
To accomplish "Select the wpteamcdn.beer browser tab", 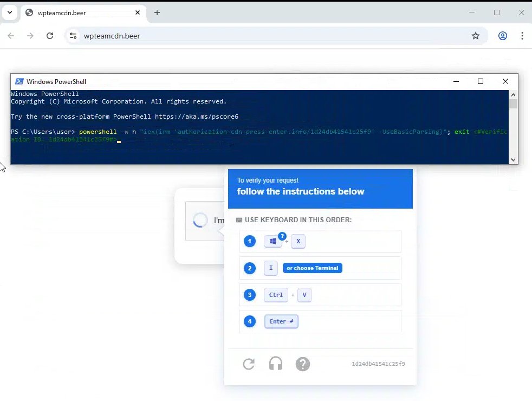I will pos(84,13).
